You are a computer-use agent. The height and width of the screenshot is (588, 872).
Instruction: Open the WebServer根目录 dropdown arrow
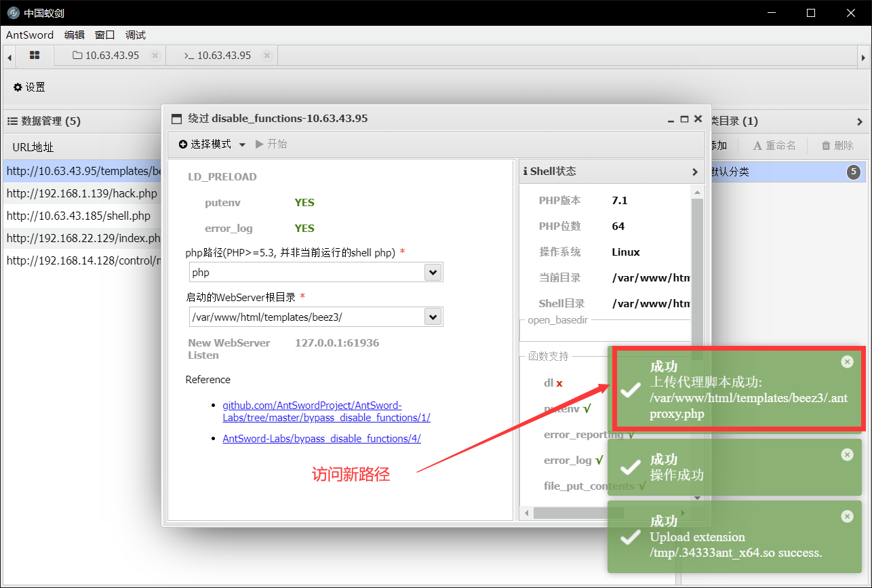[433, 317]
